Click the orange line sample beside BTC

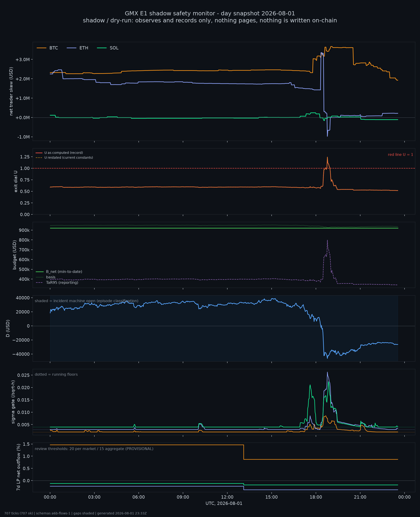coord(42,48)
